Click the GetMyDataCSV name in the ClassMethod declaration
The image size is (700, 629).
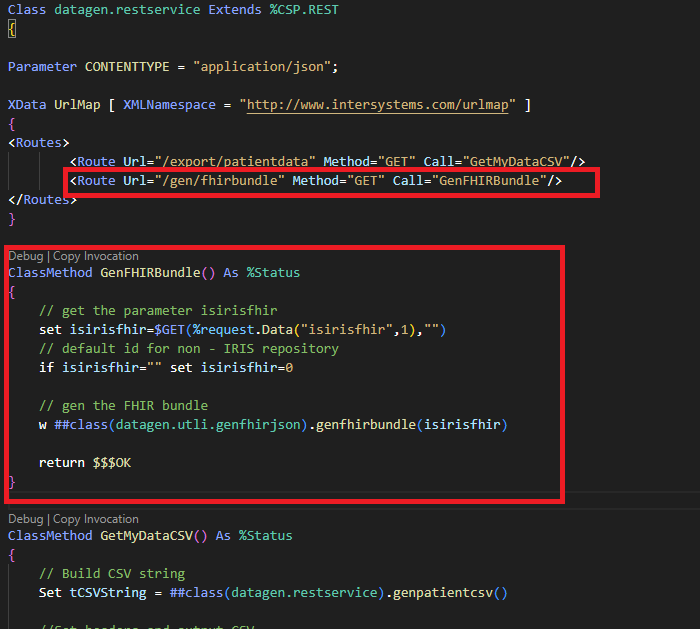coord(146,535)
